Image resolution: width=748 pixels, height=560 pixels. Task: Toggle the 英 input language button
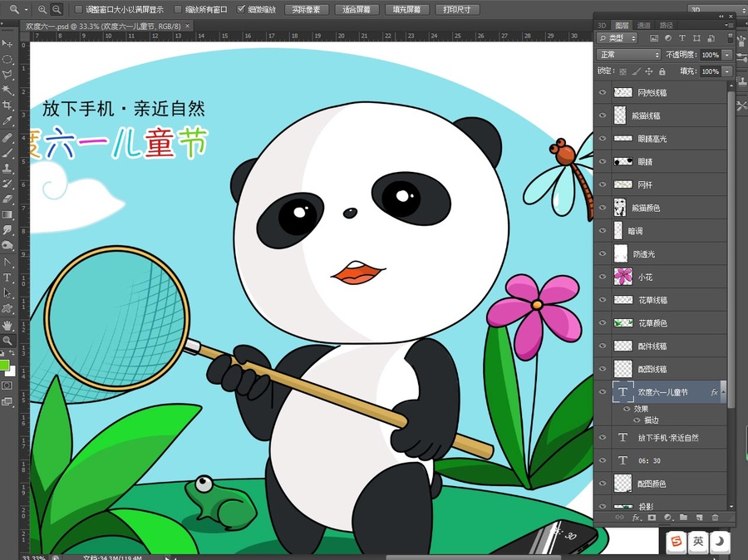(x=698, y=541)
